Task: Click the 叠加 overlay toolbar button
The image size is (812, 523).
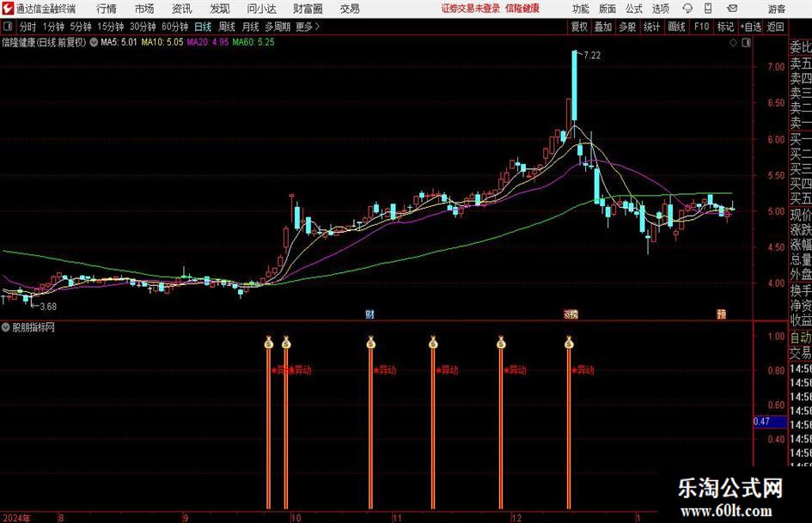Action: point(603,27)
